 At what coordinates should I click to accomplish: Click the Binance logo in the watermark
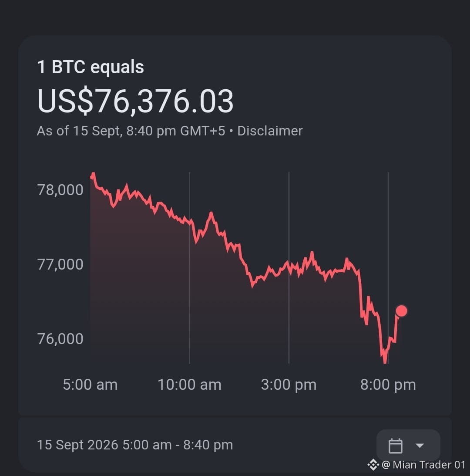(x=373, y=465)
